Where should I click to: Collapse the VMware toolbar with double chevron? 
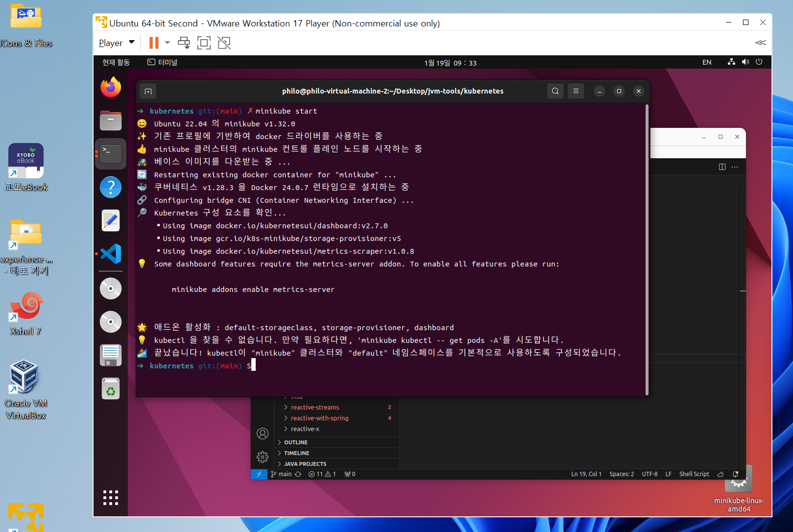[760, 43]
